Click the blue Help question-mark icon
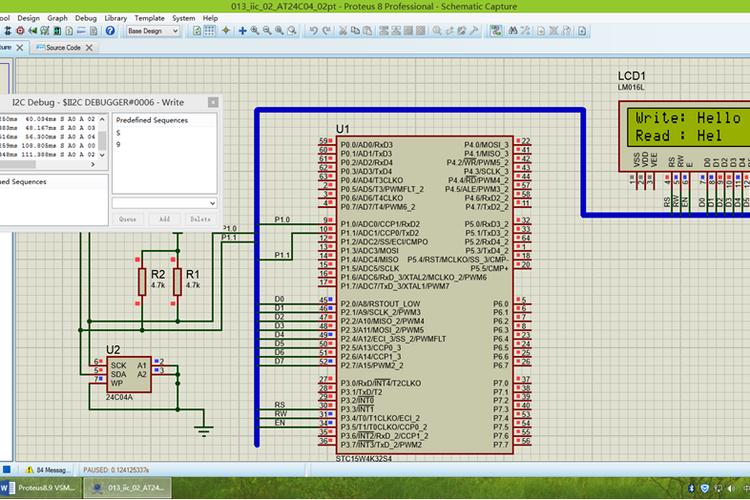The image size is (750, 500). pyautogui.click(x=110, y=31)
